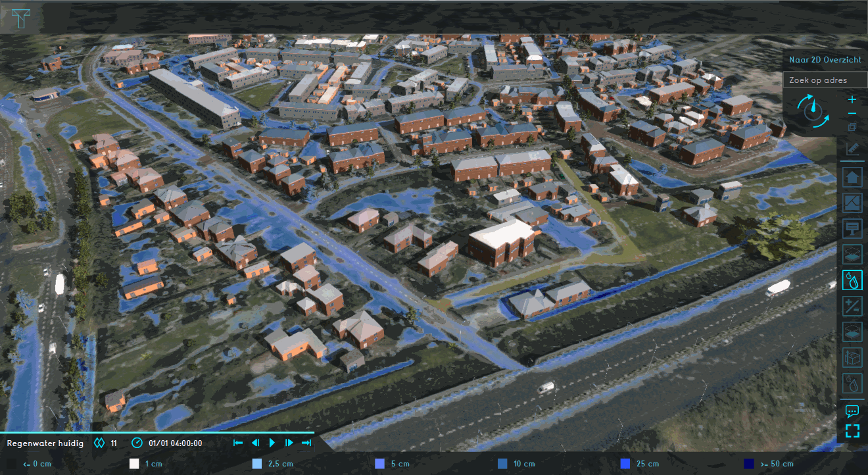868x475 pixels.
Task: Play the rainwater animation
Action: point(272,443)
